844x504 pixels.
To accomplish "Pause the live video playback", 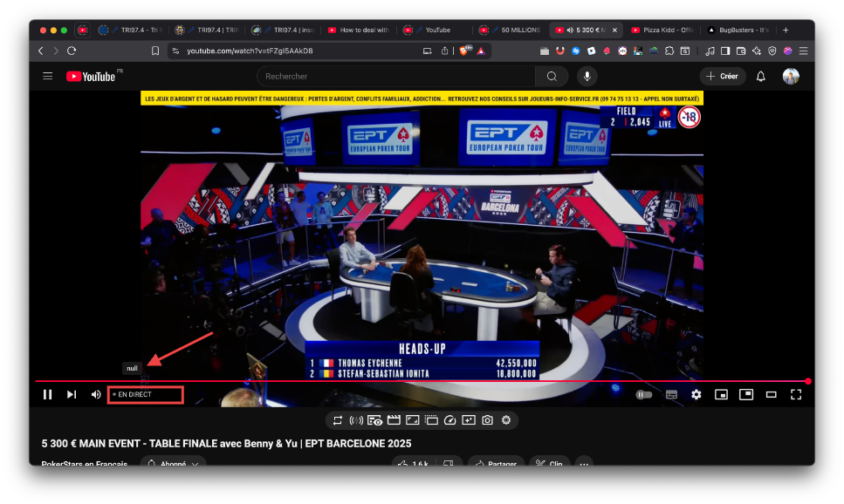I will 48,394.
